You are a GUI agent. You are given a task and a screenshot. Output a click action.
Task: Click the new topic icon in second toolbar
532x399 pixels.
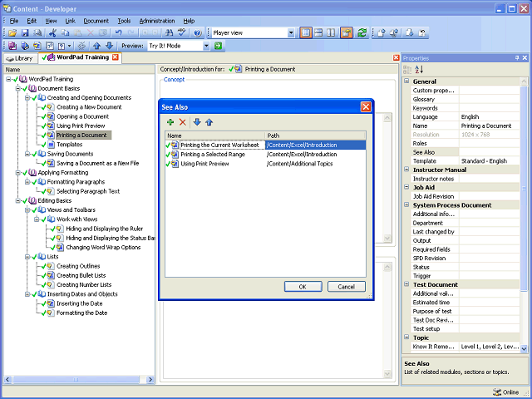pos(37,46)
